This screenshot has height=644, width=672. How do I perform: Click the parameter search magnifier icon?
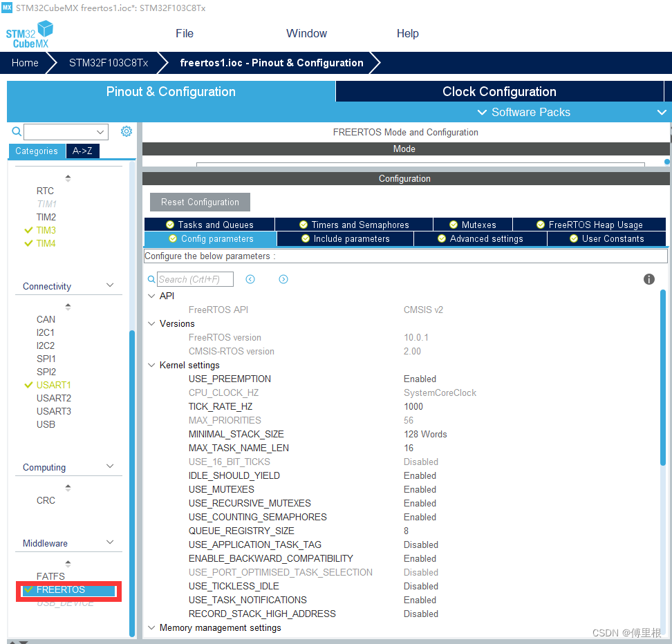(151, 279)
